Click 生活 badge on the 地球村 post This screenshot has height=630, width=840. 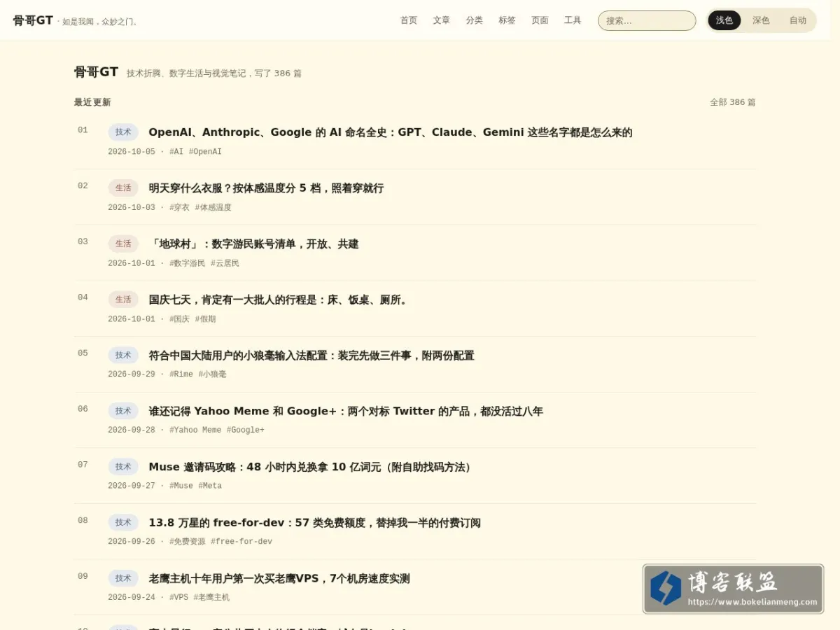coord(123,244)
